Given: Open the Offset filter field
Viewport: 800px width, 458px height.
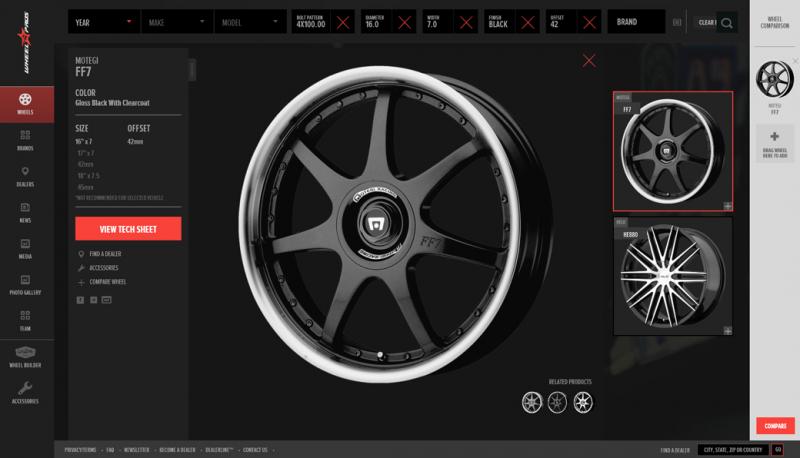Looking at the screenshot, I should 562,22.
